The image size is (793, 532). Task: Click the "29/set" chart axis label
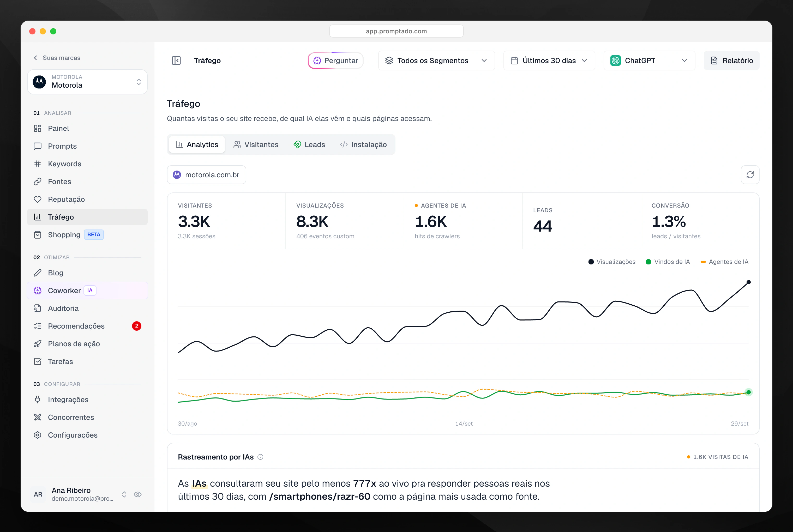739,424
